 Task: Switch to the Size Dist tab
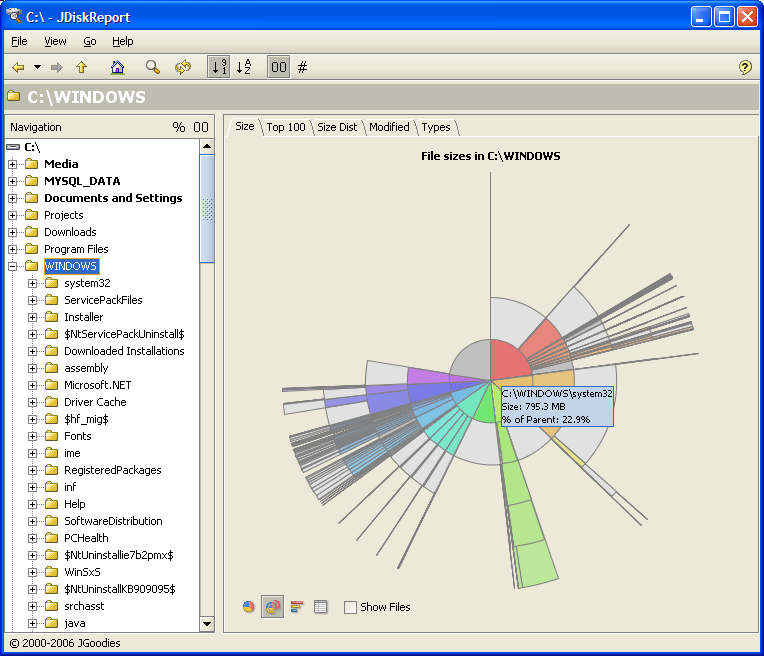[x=337, y=127]
